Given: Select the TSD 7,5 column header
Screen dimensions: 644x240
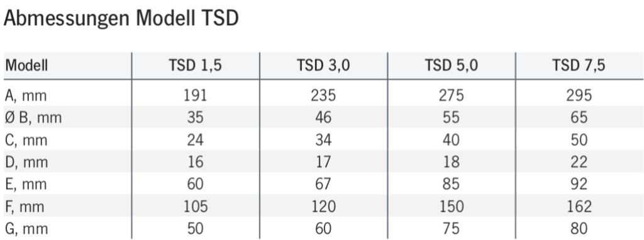Looking at the screenshot, I should point(579,66).
